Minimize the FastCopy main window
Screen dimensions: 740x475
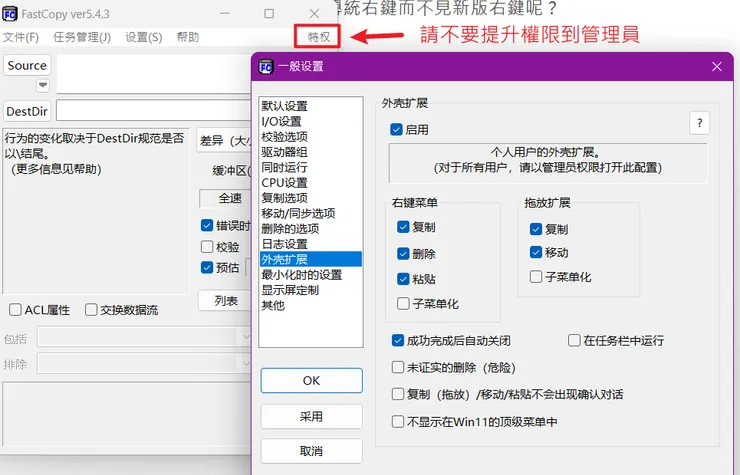pyautogui.click(x=225, y=14)
